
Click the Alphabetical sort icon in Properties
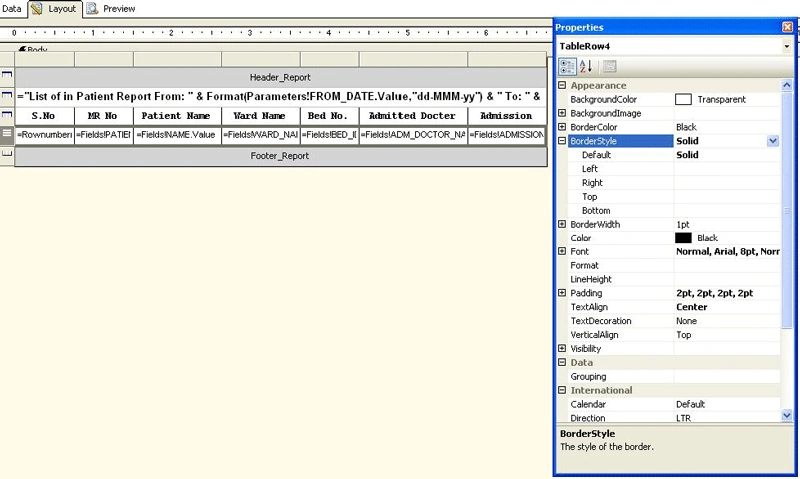tap(586, 66)
